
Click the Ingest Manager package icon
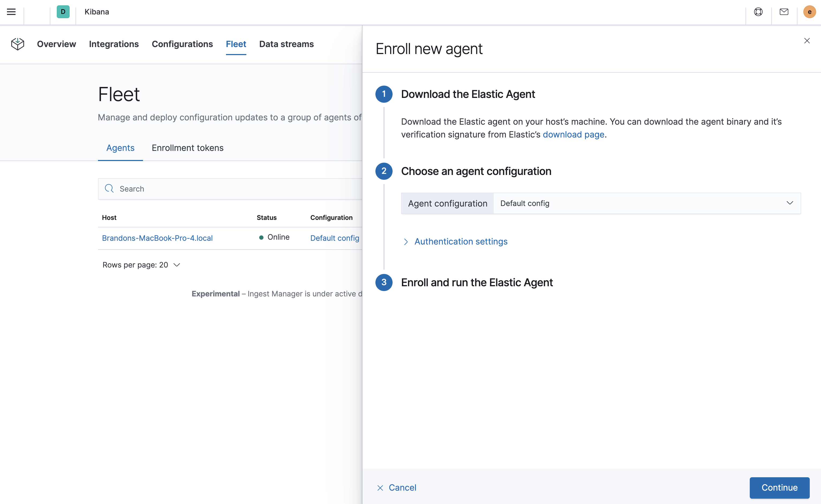coord(17,44)
